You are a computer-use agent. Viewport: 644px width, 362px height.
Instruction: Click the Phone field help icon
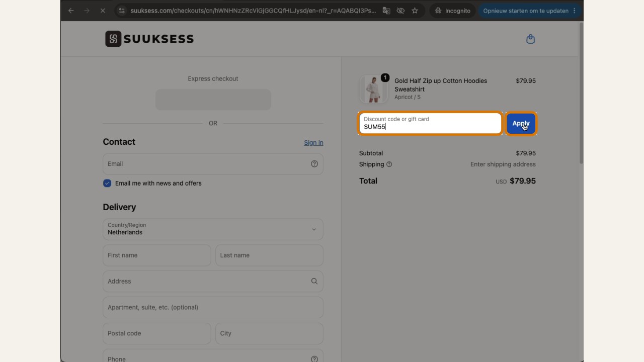314,359
